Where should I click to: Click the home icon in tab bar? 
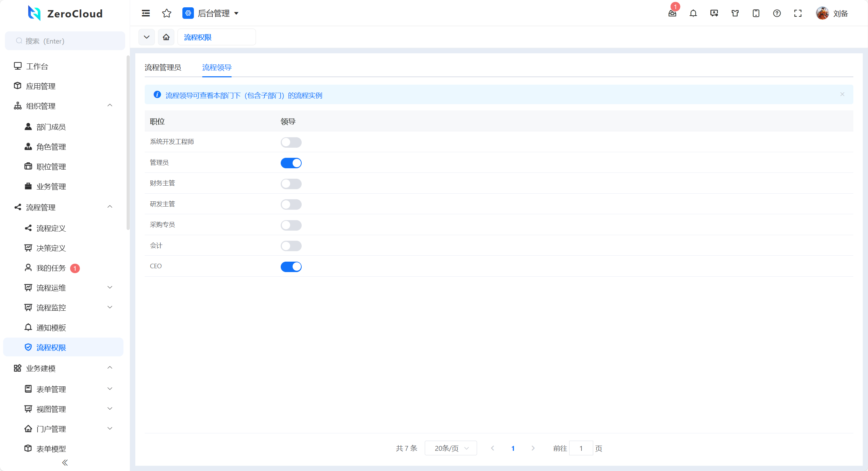(x=166, y=37)
